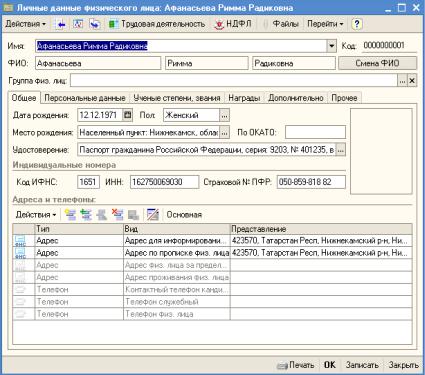This screenshot has height=375, width=425.
Task: Click the ИНН field
Action: tap(164, 182)
